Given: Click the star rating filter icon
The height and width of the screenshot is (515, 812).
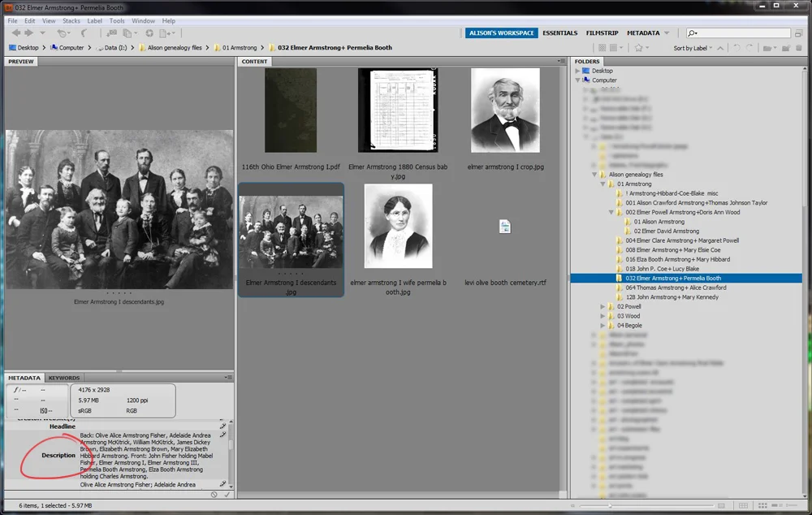Looking at the screenshot, I should (638, 47).
